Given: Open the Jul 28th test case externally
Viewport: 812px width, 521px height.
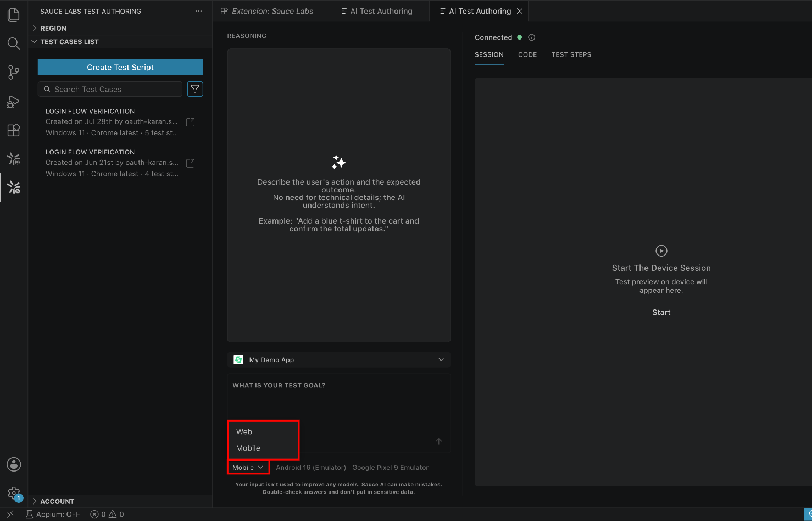Looking at the screenshot, I should [x=191, y=122].
